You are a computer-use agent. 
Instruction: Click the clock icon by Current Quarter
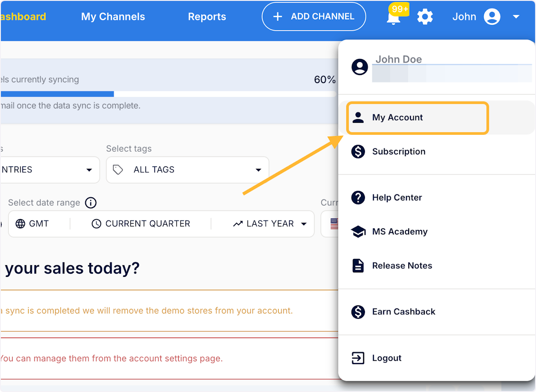[96, 224]
